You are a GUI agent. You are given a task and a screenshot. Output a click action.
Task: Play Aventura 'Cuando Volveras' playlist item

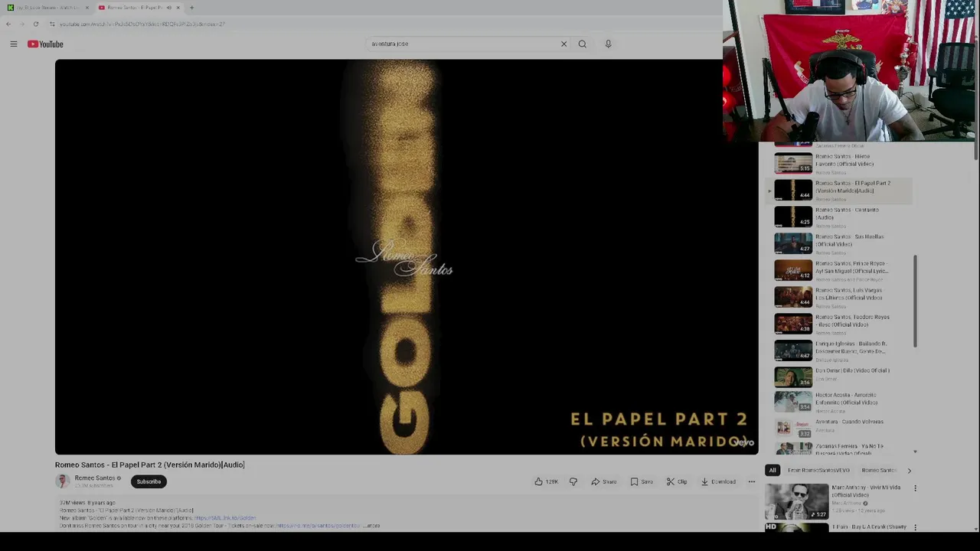pyautogui.click(x=840, y=427)
